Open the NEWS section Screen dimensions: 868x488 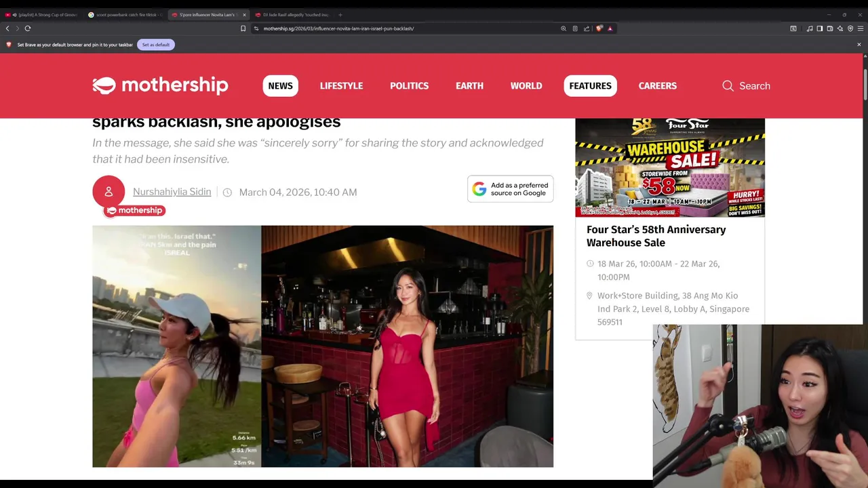[x=280, y=86]
